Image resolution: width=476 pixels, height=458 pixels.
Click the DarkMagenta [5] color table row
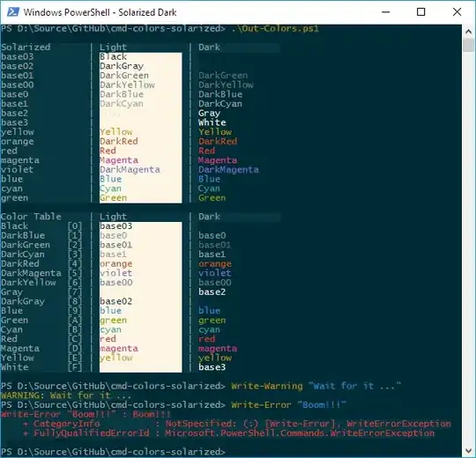tap(41, 273)
